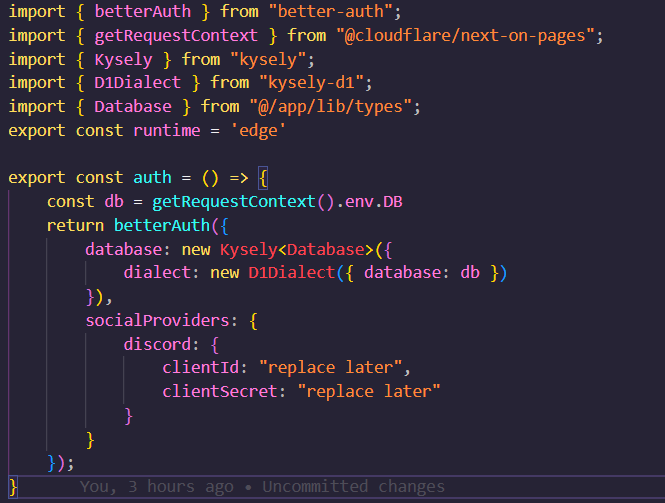Click the D1Dialect constructor call
This screenshot has height=503, width=665.
[x=291, y=272]
